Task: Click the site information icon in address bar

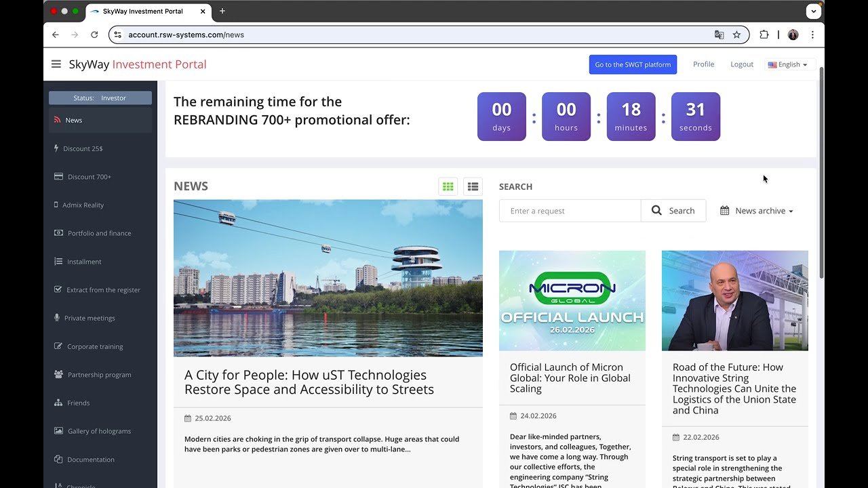Action: (x=118, y=35)
